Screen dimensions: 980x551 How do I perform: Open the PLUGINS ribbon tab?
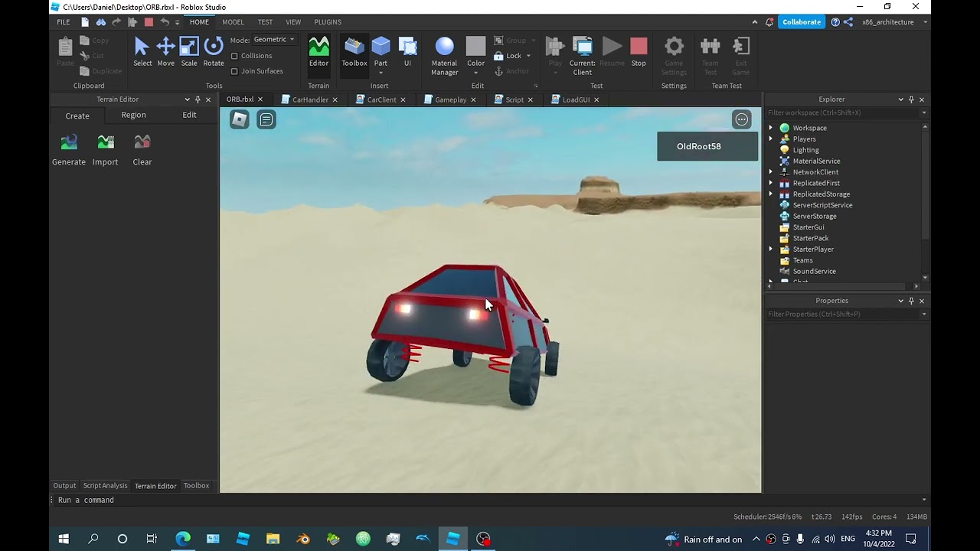coord(328,22)
